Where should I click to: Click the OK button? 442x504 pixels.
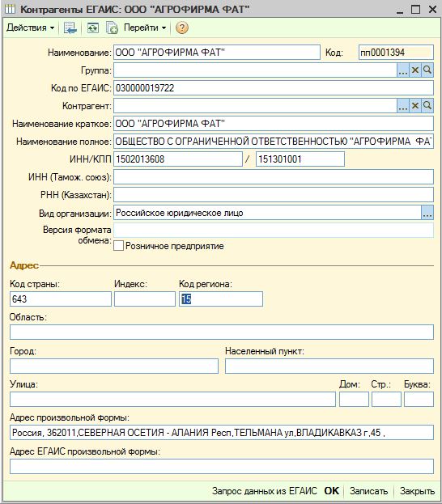[332, 491]
